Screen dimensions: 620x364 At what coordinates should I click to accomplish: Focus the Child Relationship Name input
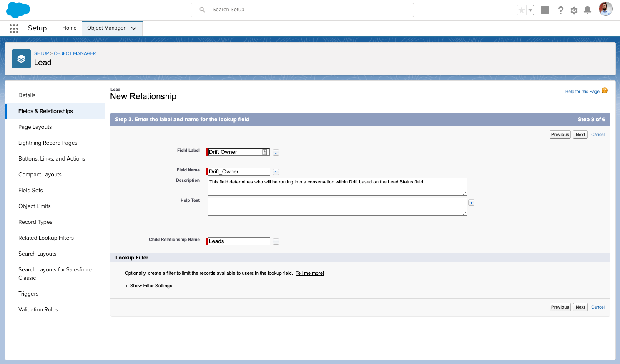pos(239,241)
